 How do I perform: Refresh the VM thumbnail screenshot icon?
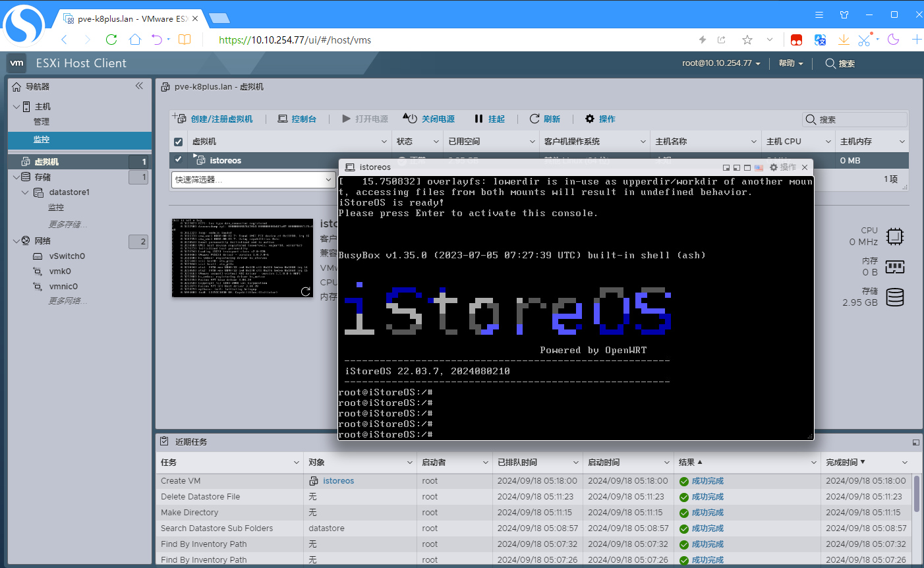(306, 291)
